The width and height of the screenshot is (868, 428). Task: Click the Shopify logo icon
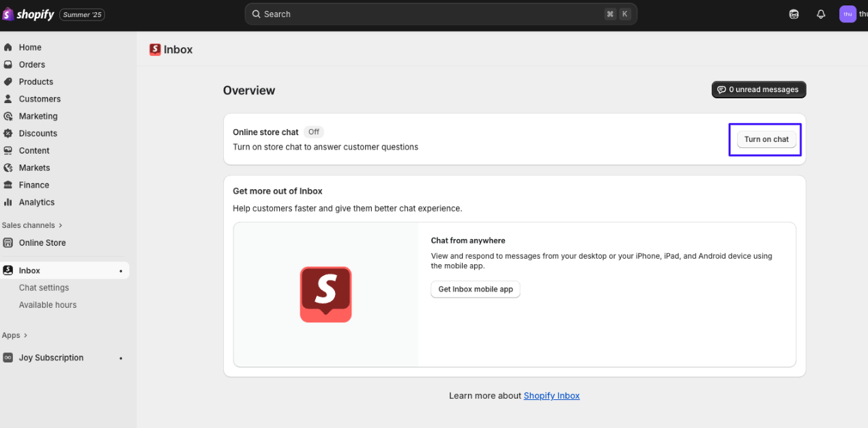[8, 14]
